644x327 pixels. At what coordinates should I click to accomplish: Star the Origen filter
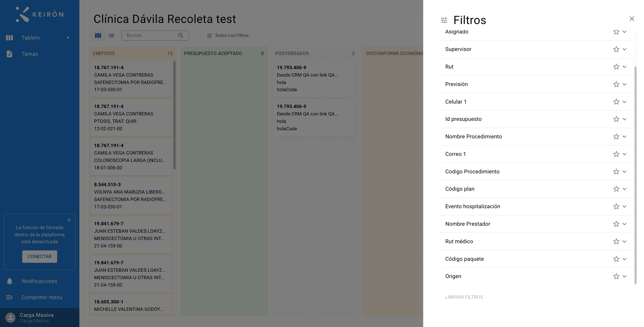[616, 276]
